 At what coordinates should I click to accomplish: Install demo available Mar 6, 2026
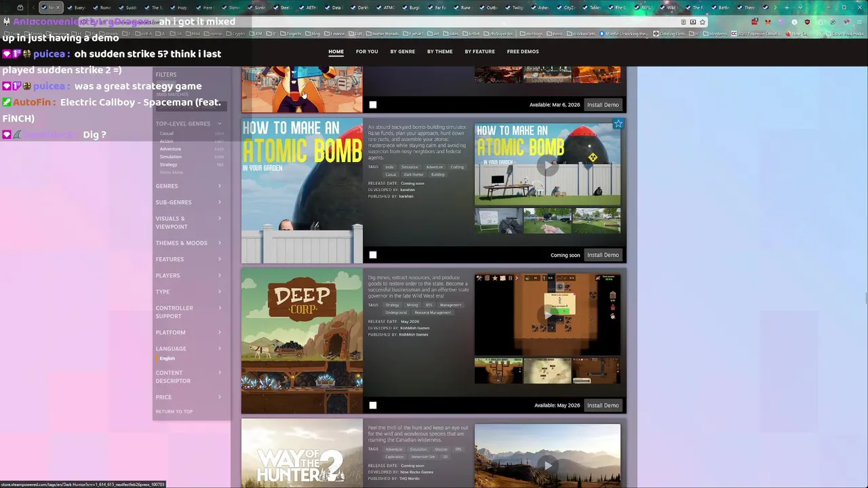(x=603, y=105)
